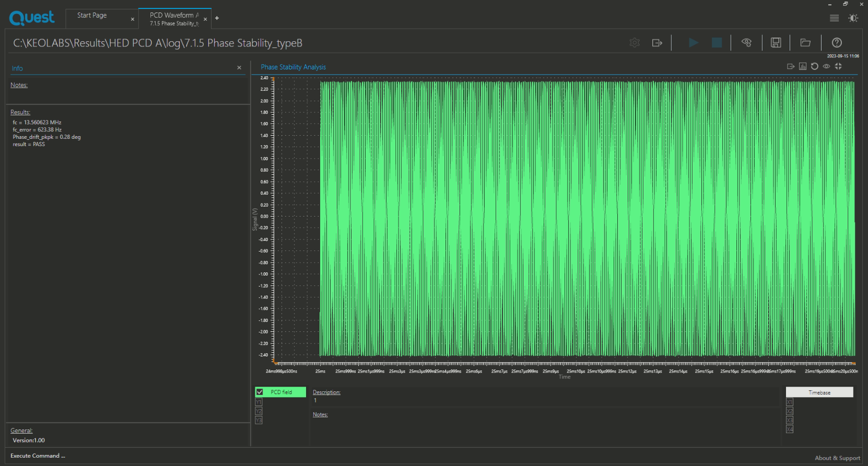Click the Run (play) button
Viewport: 868px width, 466px height.
(693, 43)
